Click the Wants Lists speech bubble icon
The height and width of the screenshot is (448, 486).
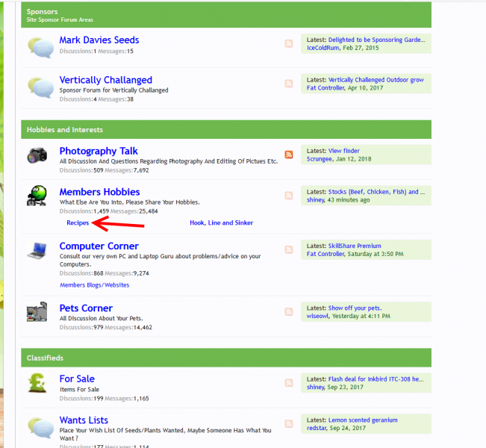pos(40,425)
